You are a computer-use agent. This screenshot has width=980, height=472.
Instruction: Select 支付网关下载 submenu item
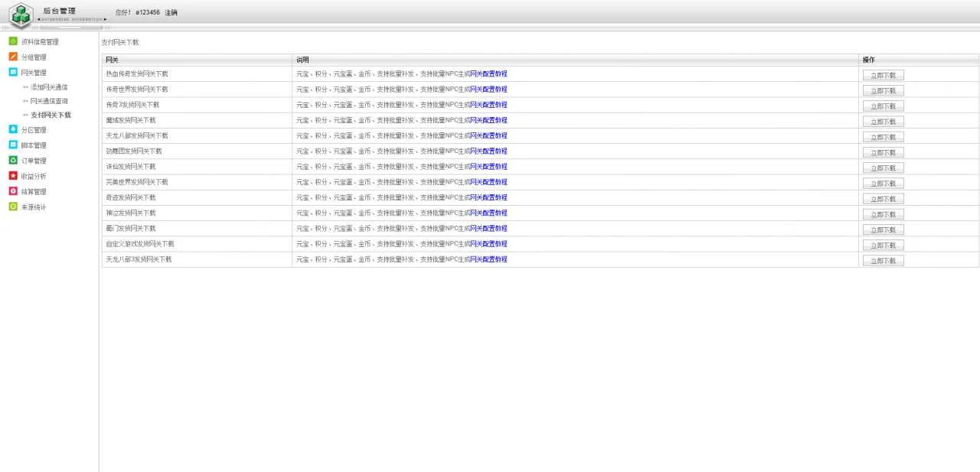(x=51, y=115)
